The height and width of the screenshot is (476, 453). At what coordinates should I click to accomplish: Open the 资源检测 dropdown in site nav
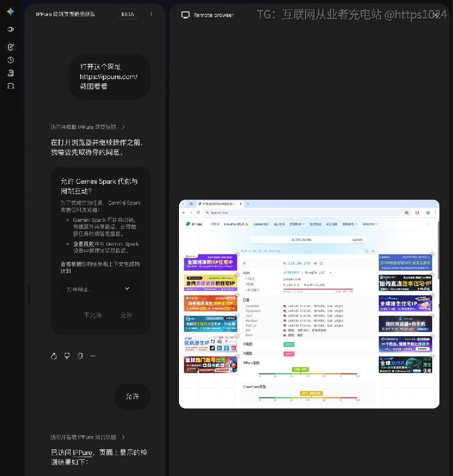(x=297, y=224)
